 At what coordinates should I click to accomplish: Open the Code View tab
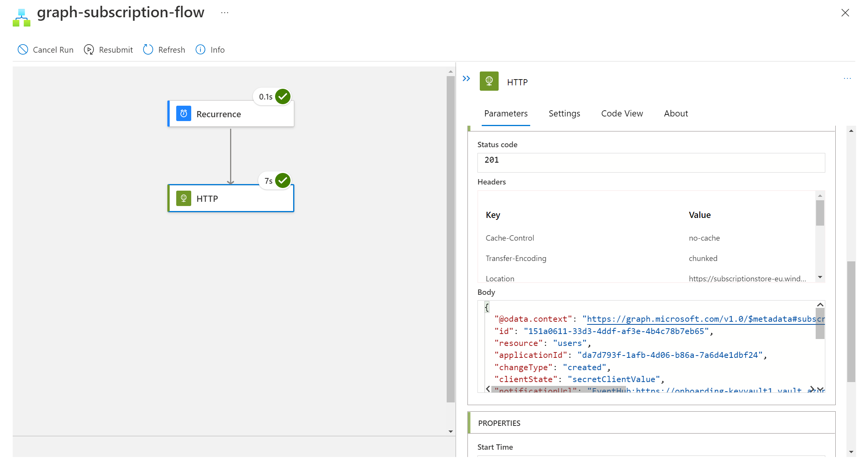622,113
